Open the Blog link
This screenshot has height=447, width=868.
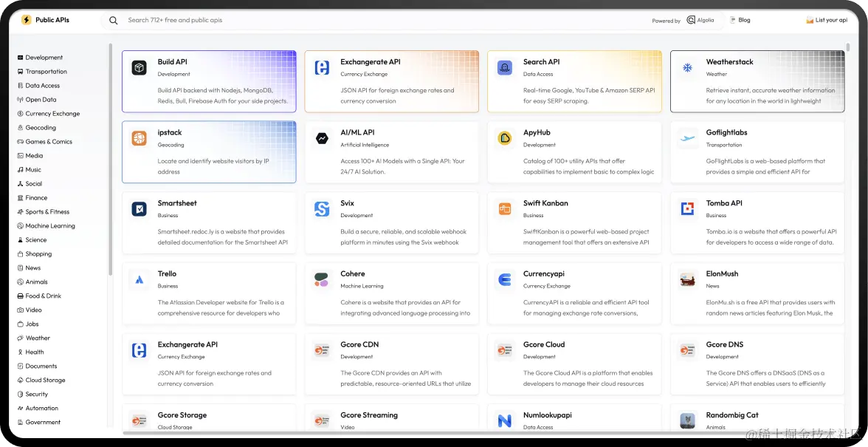tap(740, 20)
